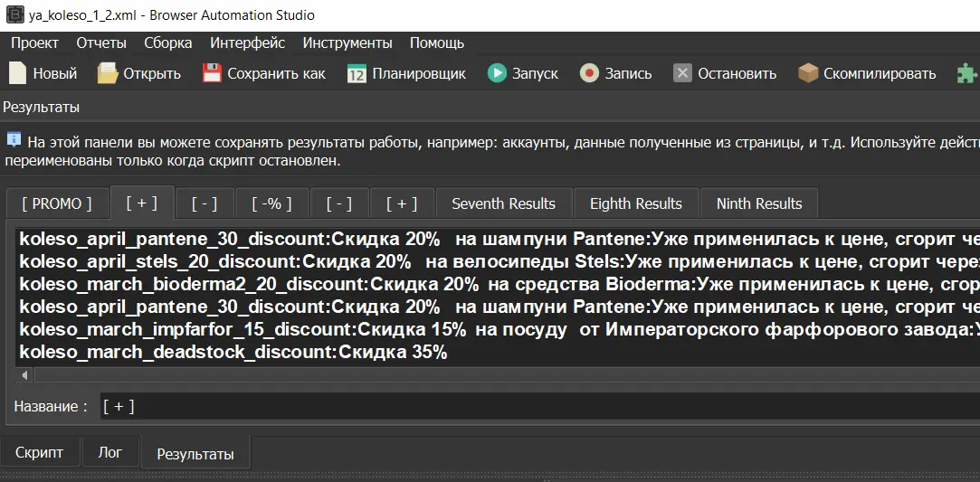Click the Название input field containing [ + ]
The image size is (980, 482).
click(x=540, y=406)
